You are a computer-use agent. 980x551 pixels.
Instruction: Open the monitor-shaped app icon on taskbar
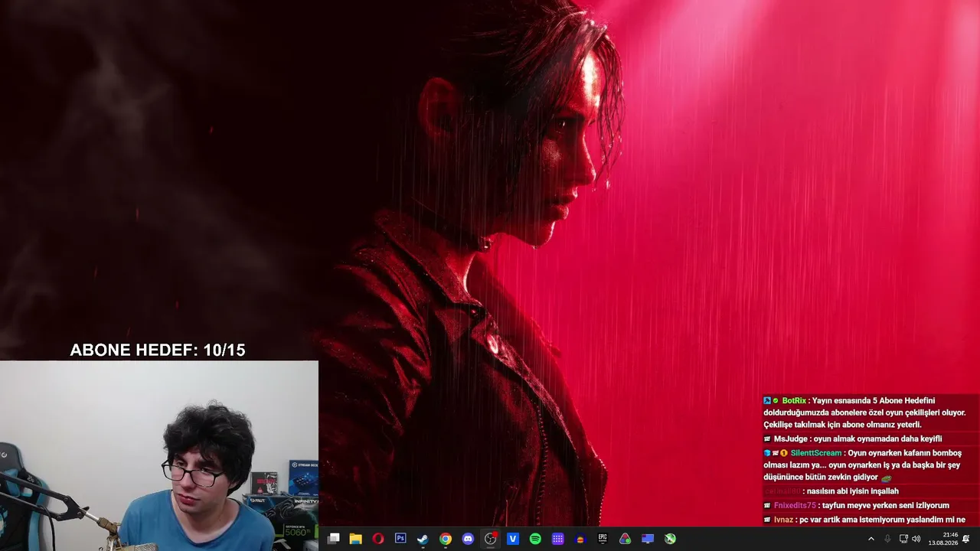[x=648, y=539]
